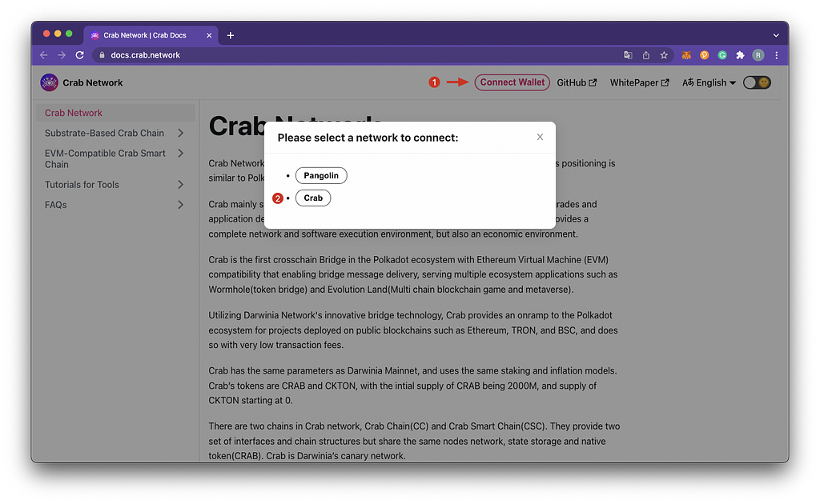The height and width of the screenshot is (504, 820).
Task: Open the translate page icon
Action: coord(628,55)
